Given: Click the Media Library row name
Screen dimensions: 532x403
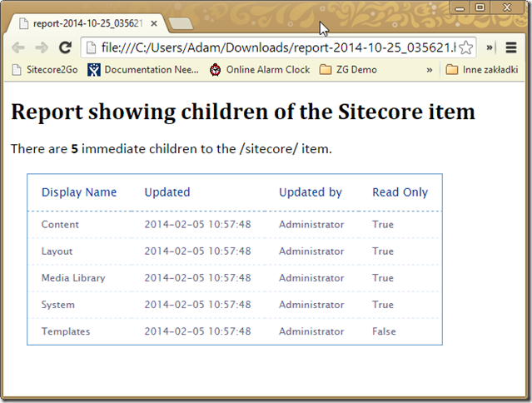Looking at the screenshot, I should (73, 278).
